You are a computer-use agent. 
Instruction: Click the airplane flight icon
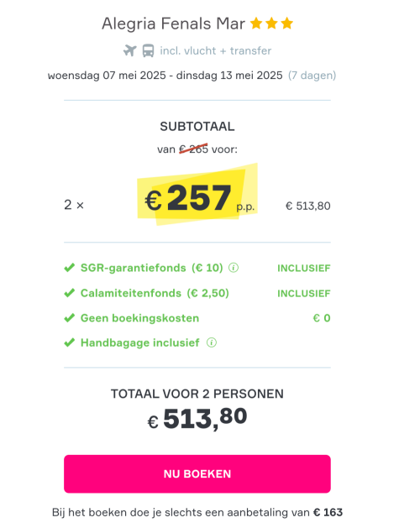[129, 50]
